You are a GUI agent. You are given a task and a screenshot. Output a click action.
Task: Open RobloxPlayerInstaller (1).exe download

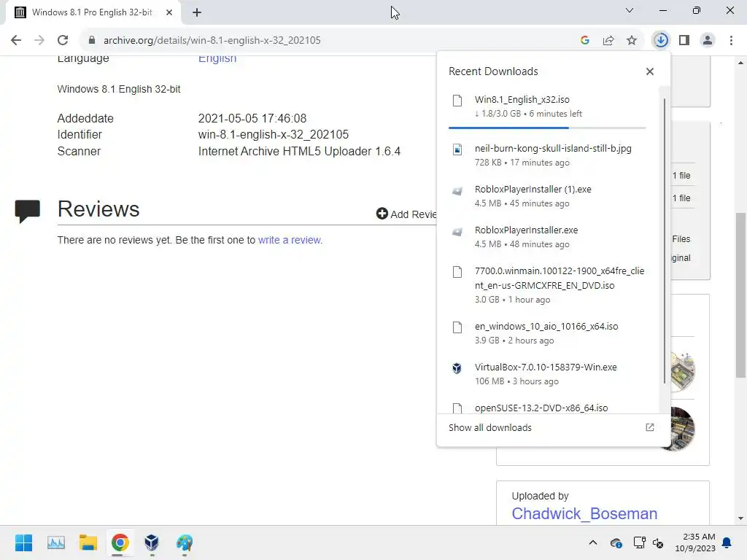(547, 196)
